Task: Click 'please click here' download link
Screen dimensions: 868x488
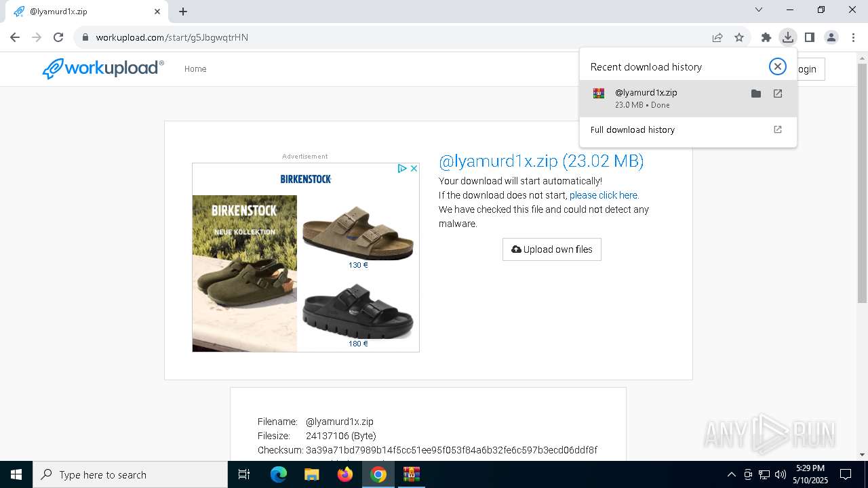Action: coord(604,195)
